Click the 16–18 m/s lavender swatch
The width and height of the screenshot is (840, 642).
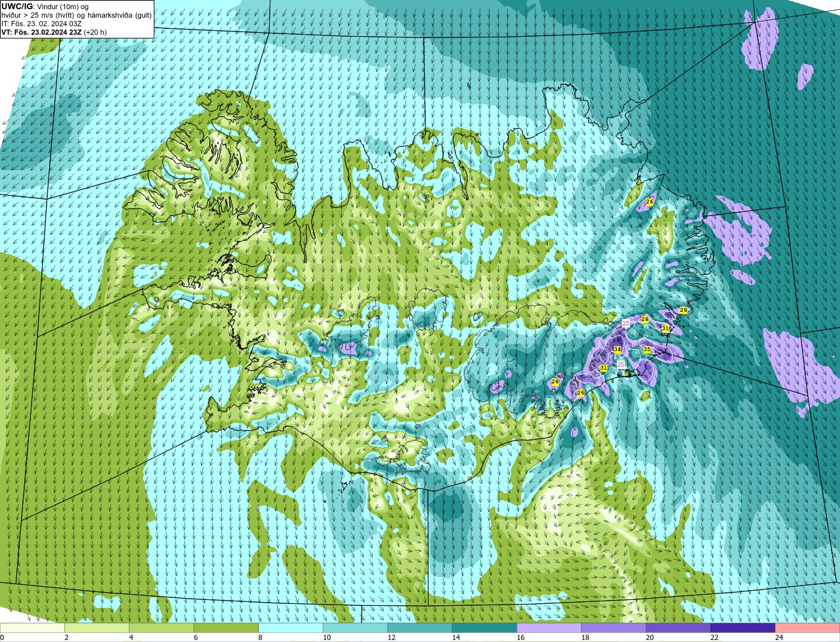[x=549, y=628]
